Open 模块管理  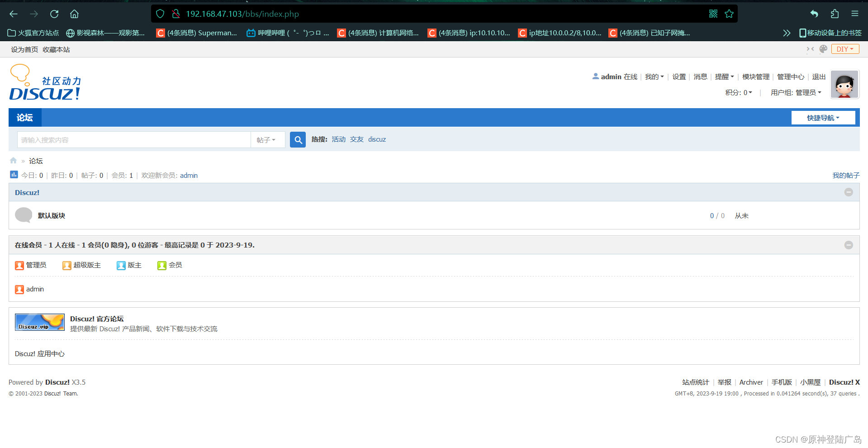pos(756,76)
